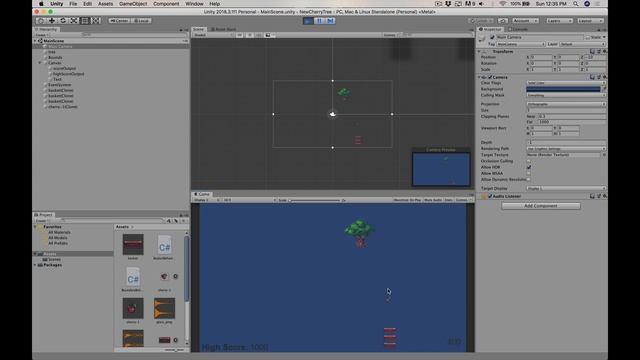Viewport: 640px width, 360px height.
Task: Toggle the Allow MSAA checkbox
Action: [x=529, y=173]
